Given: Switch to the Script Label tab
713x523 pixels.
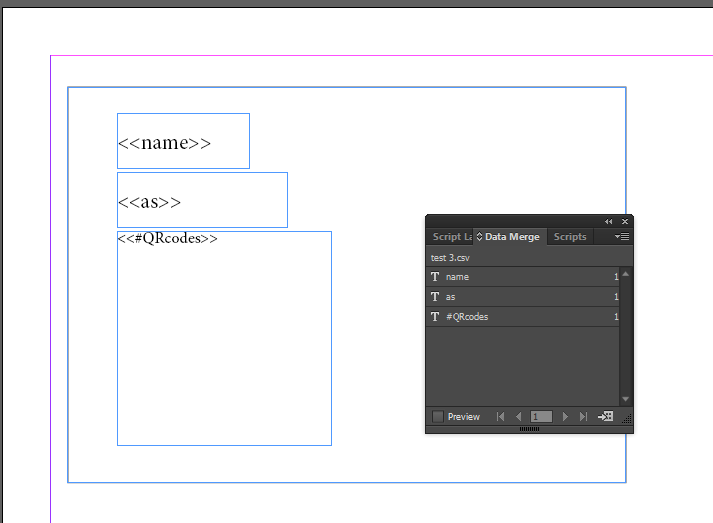Looking at the screenshot, I should [449, 237].
